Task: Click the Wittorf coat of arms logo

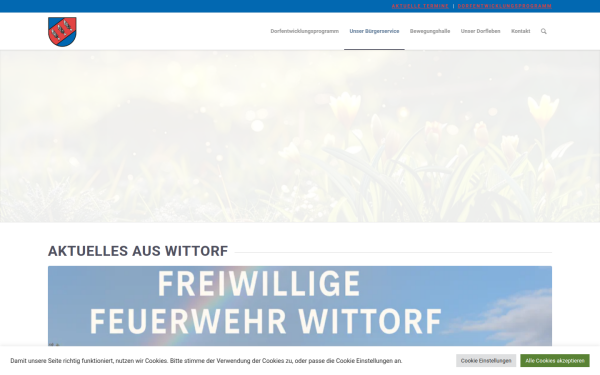Action: click(62, 32)
